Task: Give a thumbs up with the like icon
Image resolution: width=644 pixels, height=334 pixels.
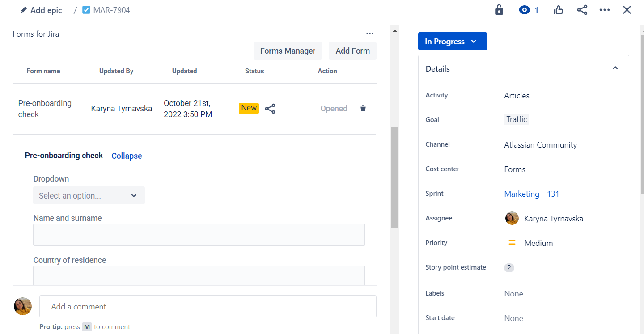Action: (x=558, y=9)
